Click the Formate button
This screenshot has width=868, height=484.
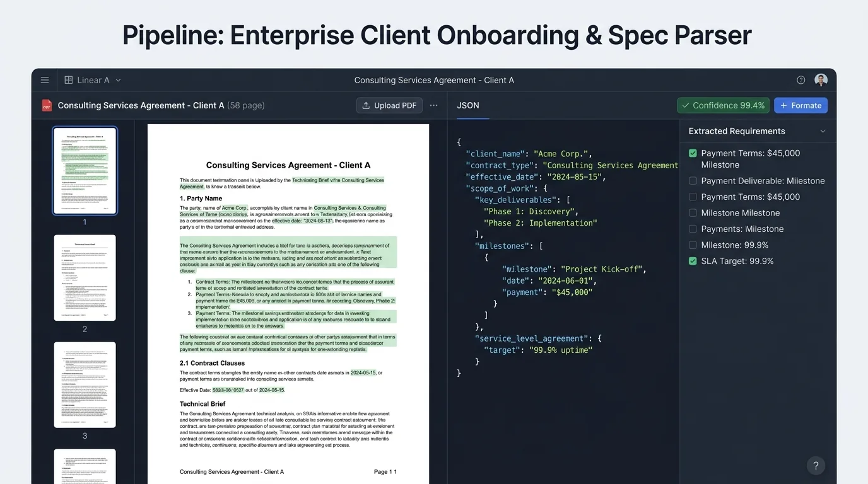pyautogui.click(x=801, y=105)
